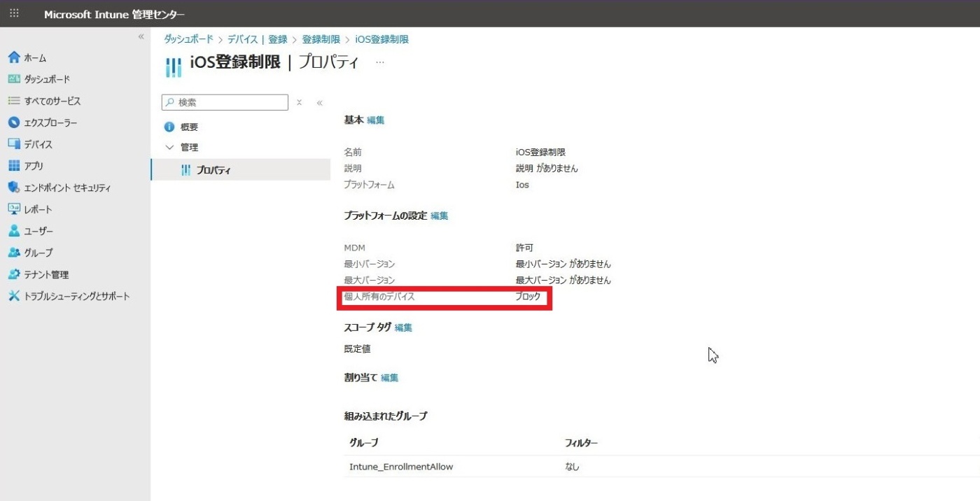Open the more options ellipsis by title
Image resolution: width=980 pixels, height=501 pixels.
(x=380, y=62)
